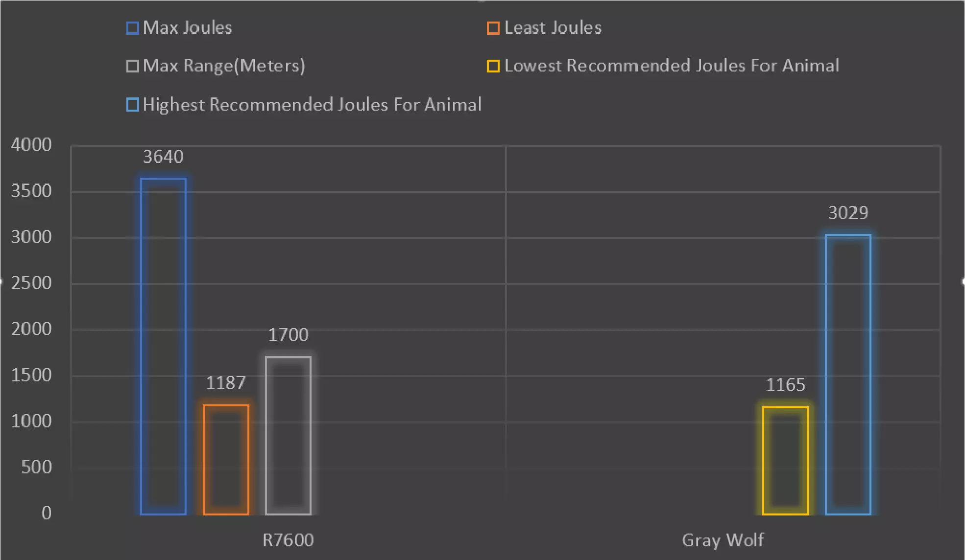Viewport: 965px width, 560px height.
Task: Click the 1165 data label
Action: [x=785, y=385]
